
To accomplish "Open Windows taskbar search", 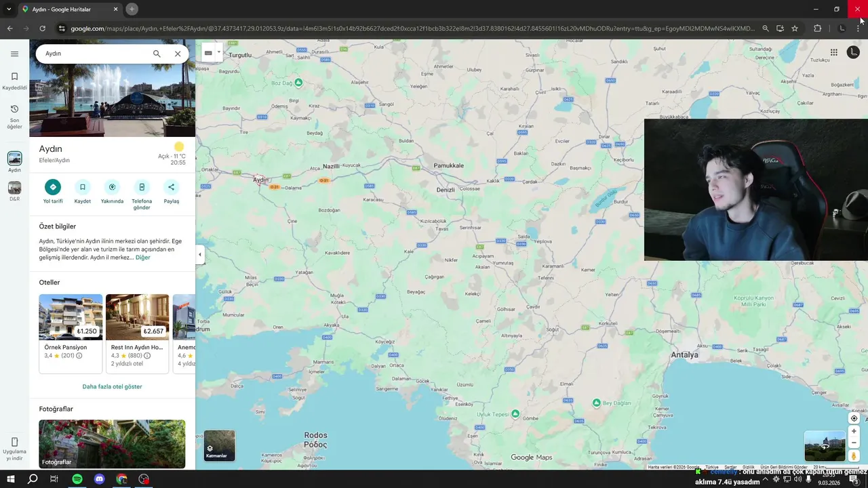I will [33, 479].
